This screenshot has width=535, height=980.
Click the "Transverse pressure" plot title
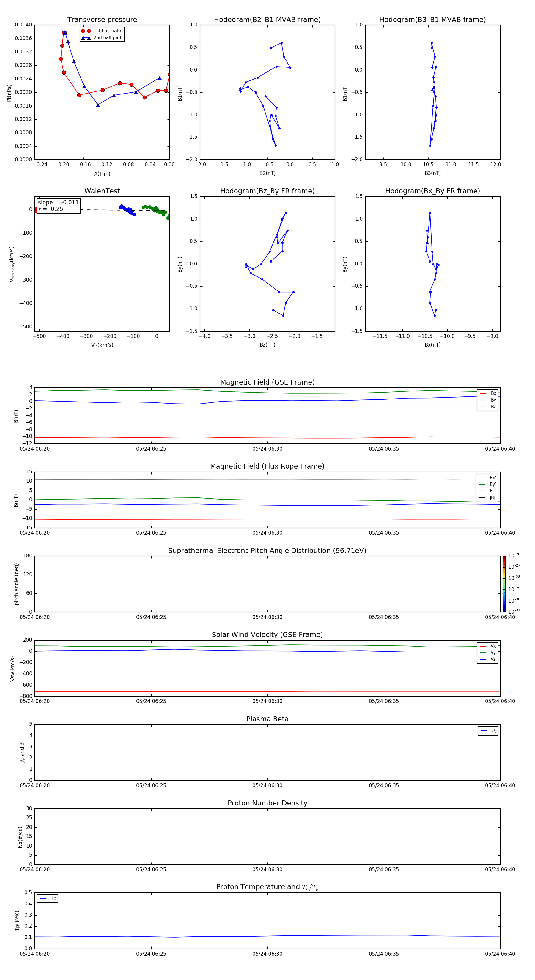pos(102,19)
